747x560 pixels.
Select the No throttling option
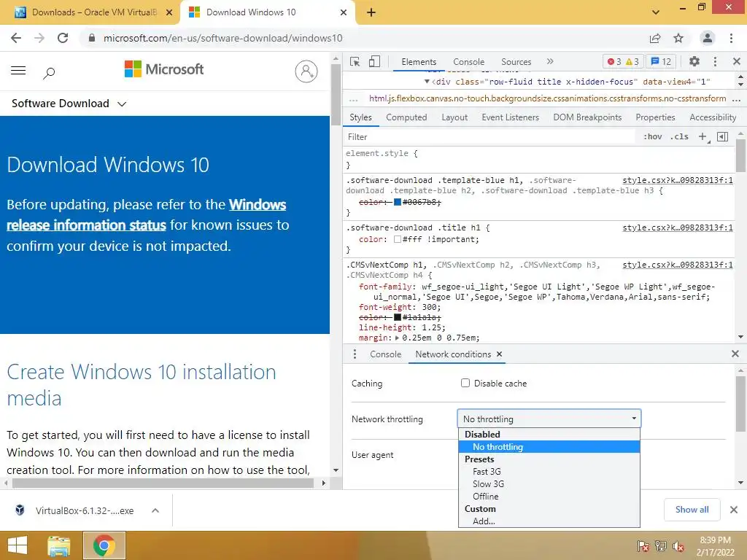[x=549, y=447]
